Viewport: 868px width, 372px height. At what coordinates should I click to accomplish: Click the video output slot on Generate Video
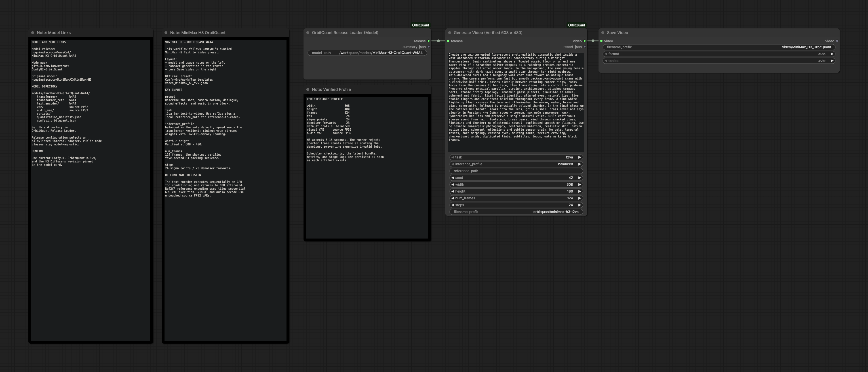point(585,41)
